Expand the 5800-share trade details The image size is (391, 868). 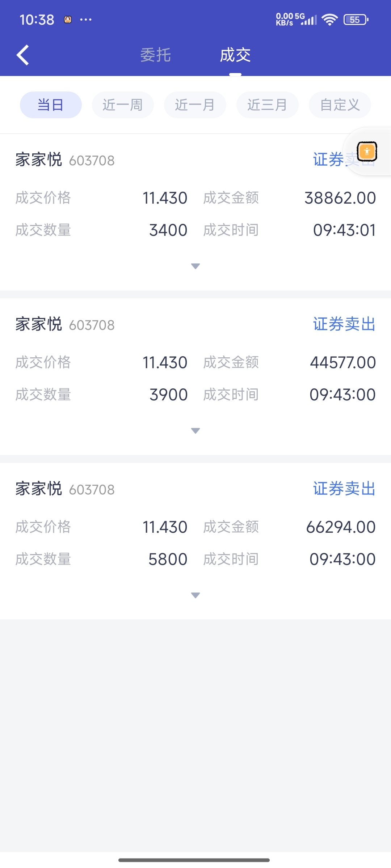click(195, 595)
